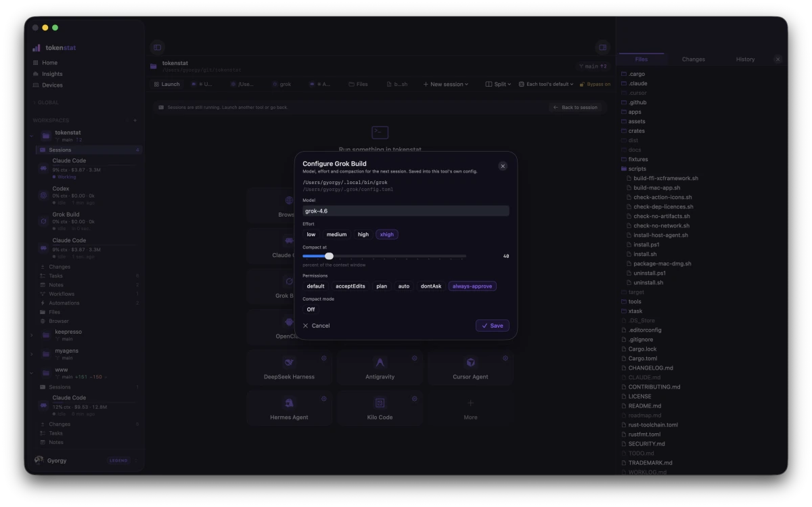Launch Cursor Agent tool
This screenshot has height=507, width=812.
(471, 368)
